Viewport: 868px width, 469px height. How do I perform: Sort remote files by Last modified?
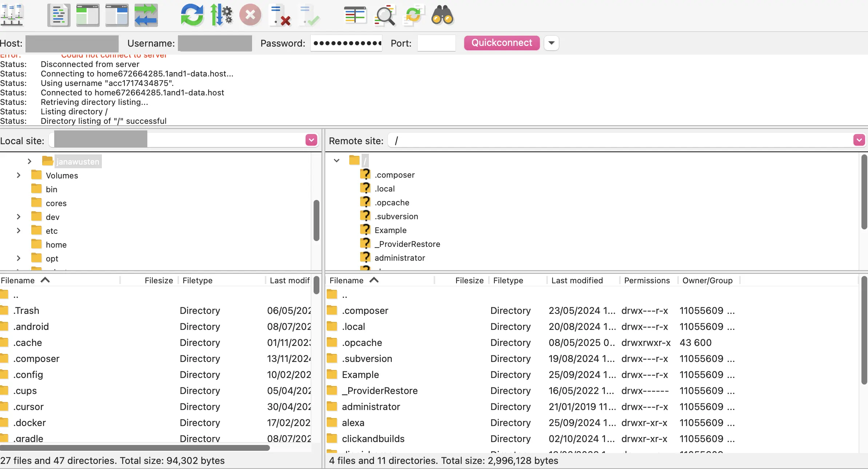(577, 280)
